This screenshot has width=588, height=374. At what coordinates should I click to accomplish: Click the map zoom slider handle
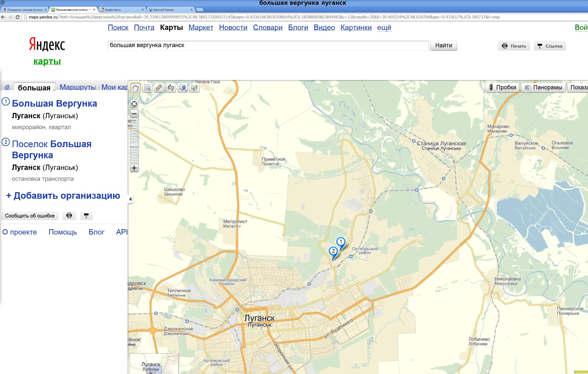point(134,146)
